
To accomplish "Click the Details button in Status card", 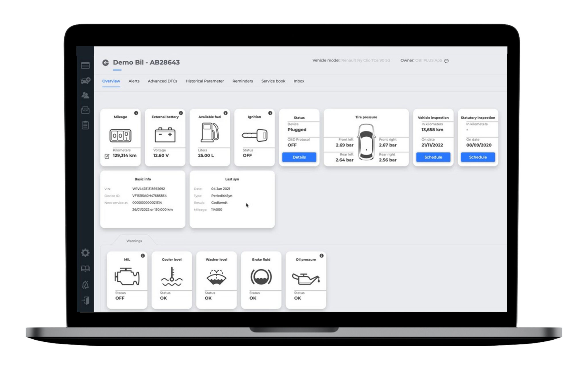I will 299,157.
